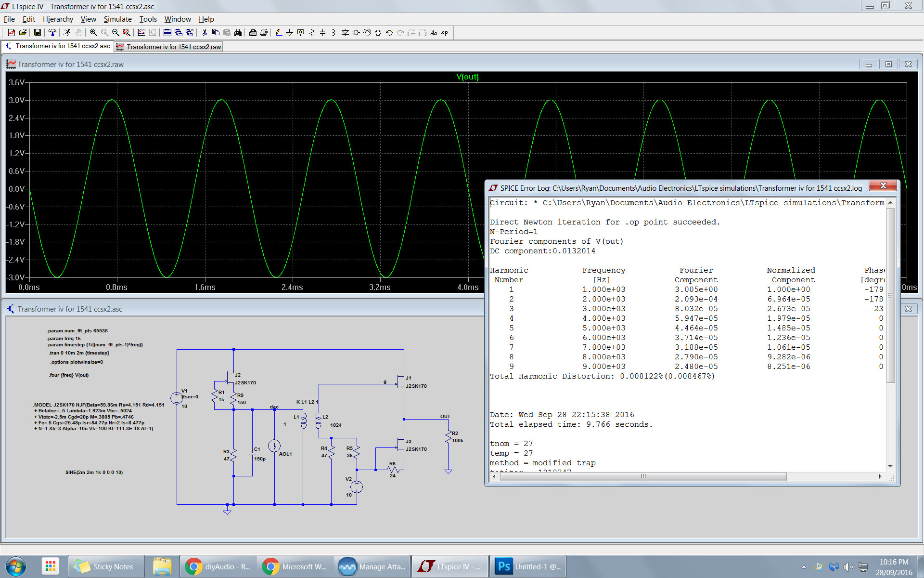This screenshot has width=924, height=578.
Task: Click the volume speaker tray icon
Action: pyautogui.click(x=848, y=567)
